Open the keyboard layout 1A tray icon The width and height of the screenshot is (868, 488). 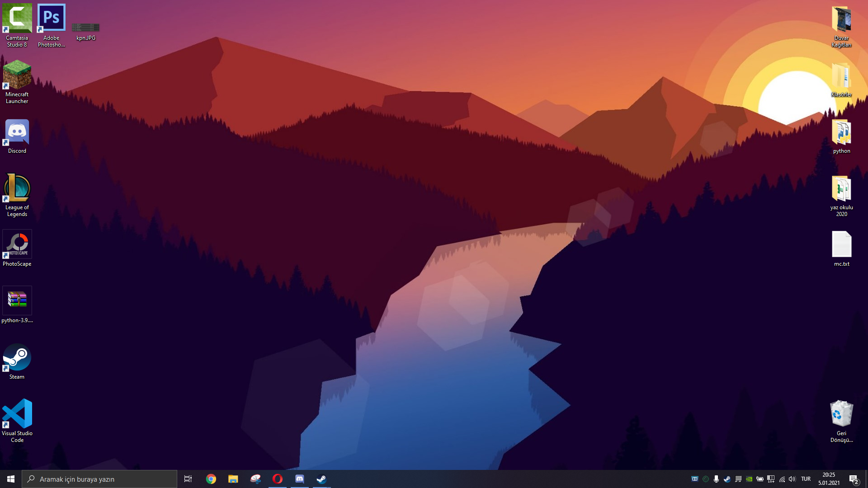click(x=771, y=479)
